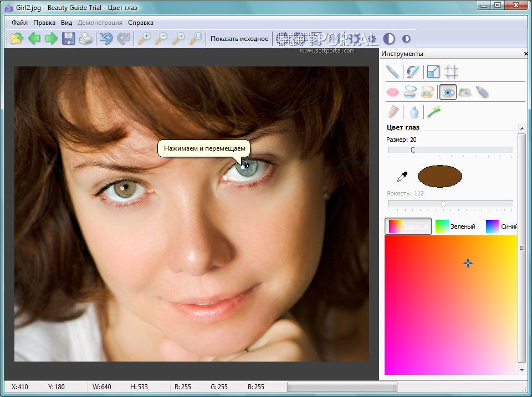Image resolution: width=532 pixels, height=397 pixels.
Task: Click the B: 255 status value
Action: (256, 387)
